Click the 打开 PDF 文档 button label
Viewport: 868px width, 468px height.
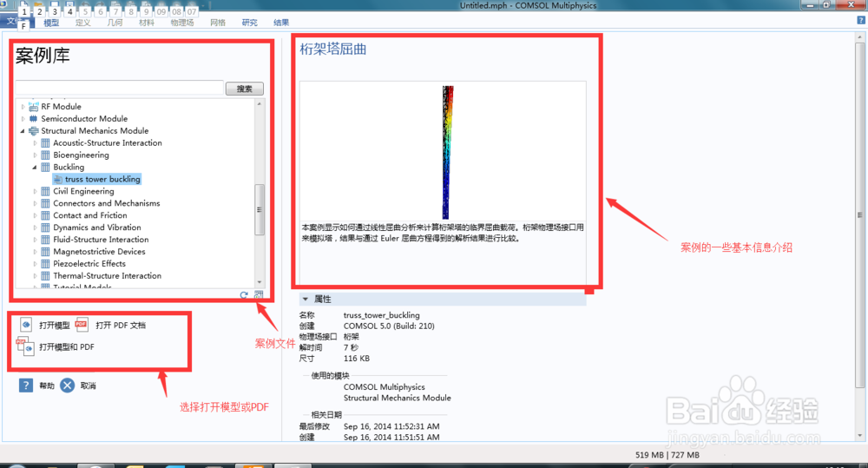[121, 325]
